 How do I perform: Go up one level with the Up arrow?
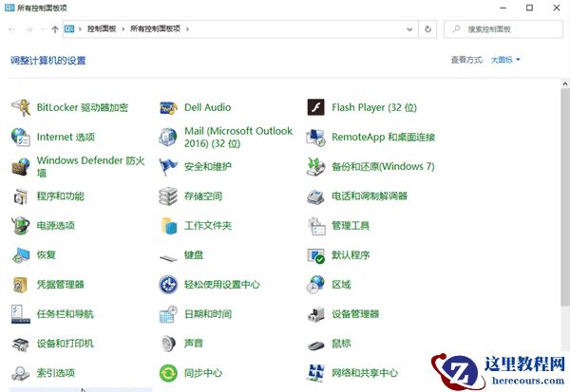point(55,29)
